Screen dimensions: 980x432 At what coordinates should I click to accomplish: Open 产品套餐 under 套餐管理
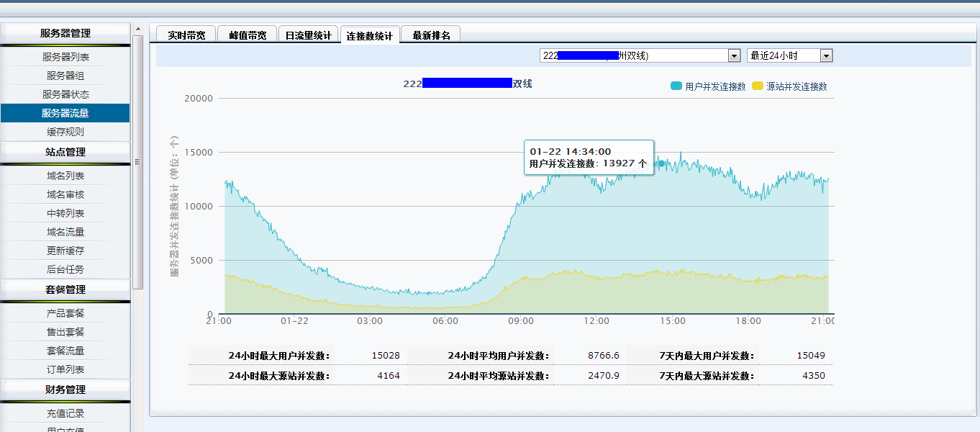65,314
